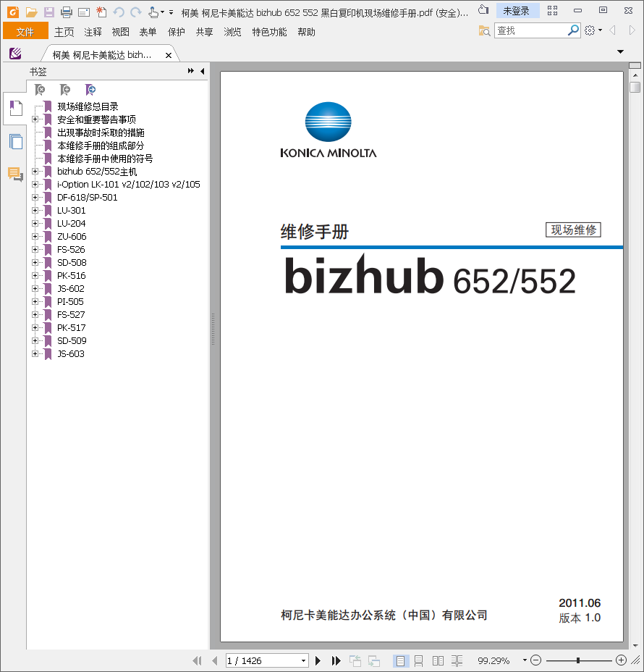Click the ribbon collapse icon near login
The width and height of the screenshot is (644, 672).
pyautogui.click(x=483, y=10)
